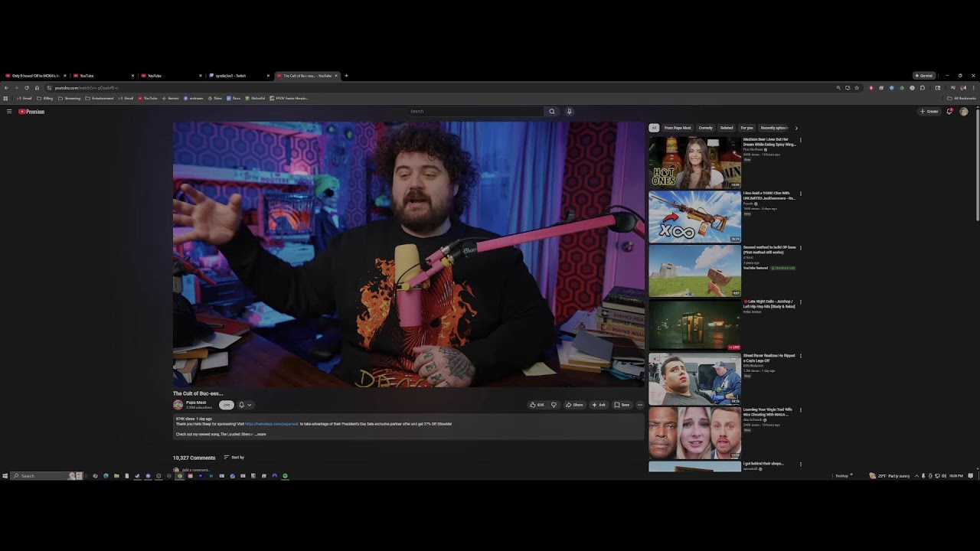Image resolution: width=980 pixels, height=551 pixels.
Task: Select the Related filter chip
Action: point(727,128)
